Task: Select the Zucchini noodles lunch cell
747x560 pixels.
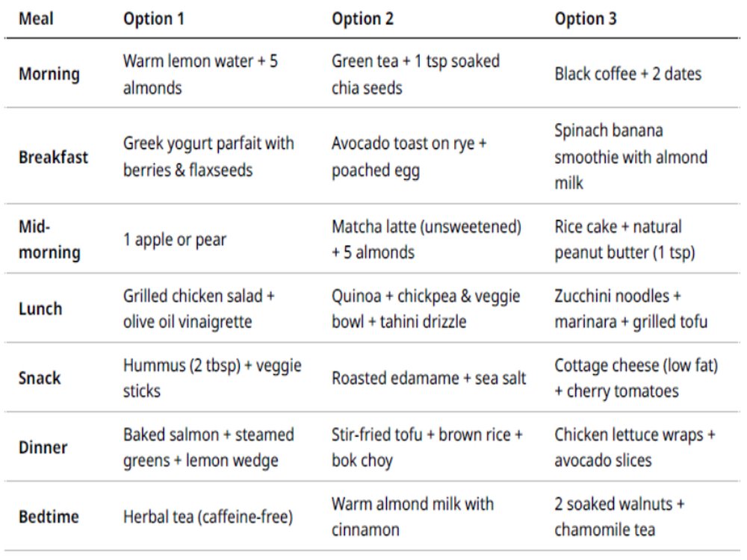Action: click(x=630, y=308)
